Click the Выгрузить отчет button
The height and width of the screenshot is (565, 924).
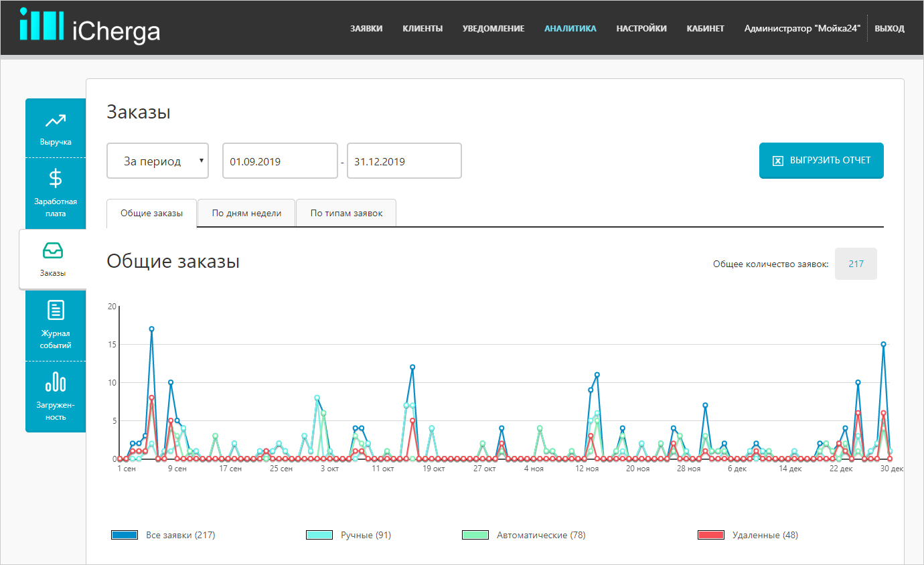coord(822,161)
